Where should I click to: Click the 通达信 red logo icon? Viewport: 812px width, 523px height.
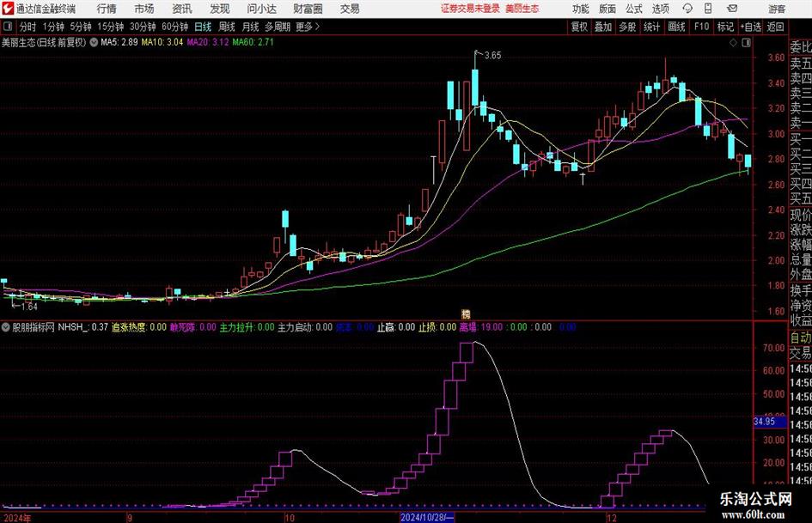tap(8, 9)
